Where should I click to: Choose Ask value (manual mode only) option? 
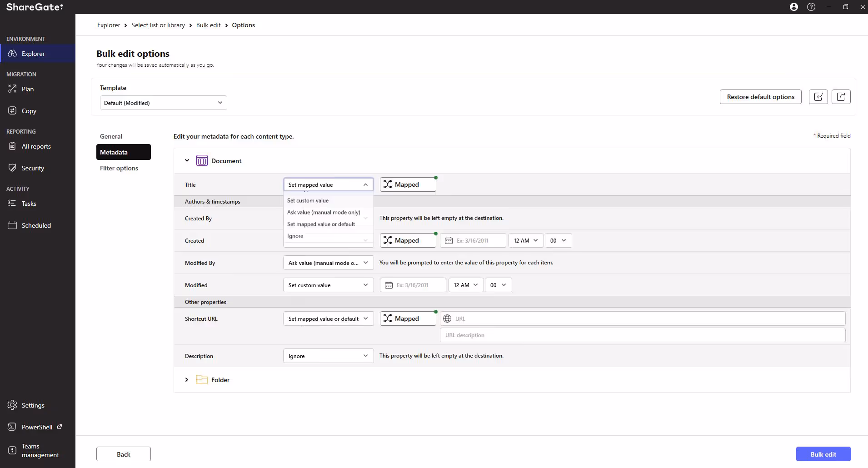(x=328, y=212)
